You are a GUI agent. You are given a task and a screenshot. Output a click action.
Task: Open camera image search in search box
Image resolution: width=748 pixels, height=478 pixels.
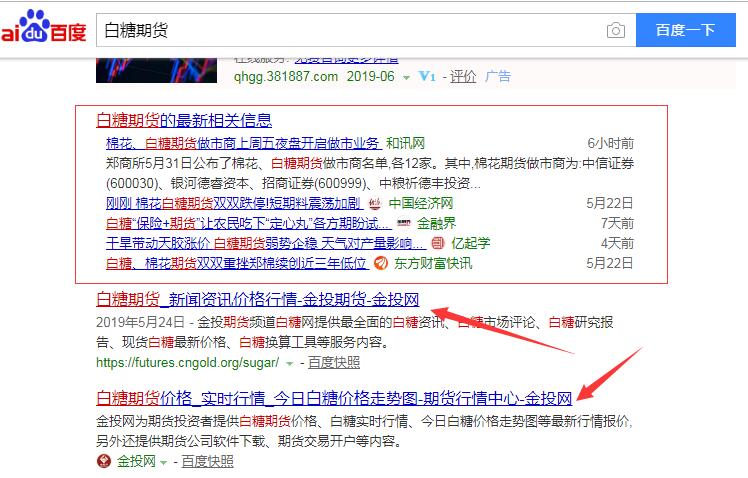tap(615, 30)
